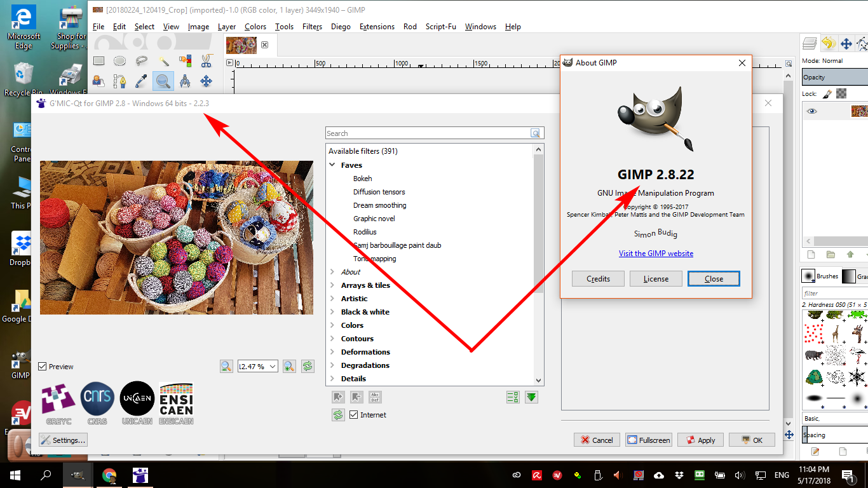
Task: Open the Colors menu in GIMP menu bar
Action: pos(255,27)
